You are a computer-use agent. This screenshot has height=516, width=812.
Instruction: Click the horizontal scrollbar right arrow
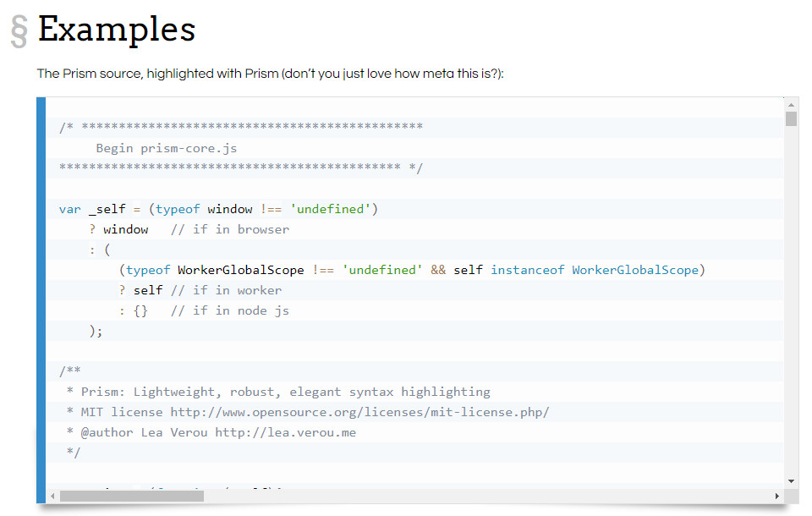[777, 496]
